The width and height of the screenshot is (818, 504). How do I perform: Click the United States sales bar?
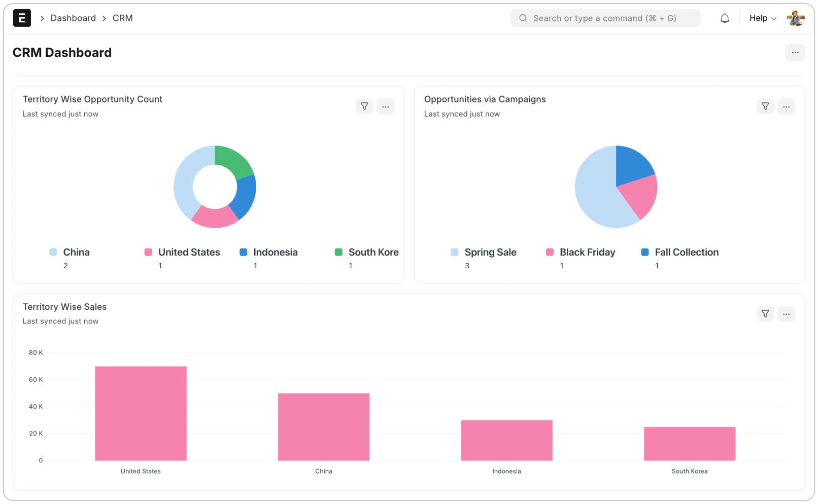coord(141,413)
